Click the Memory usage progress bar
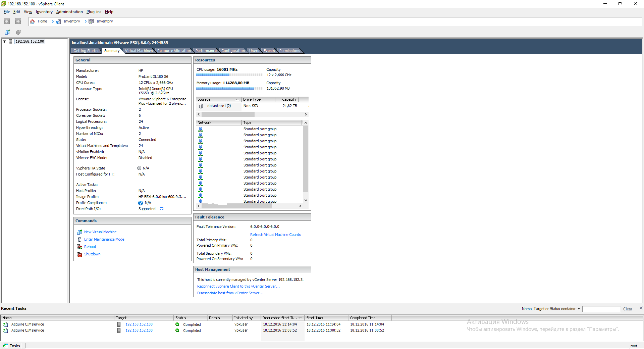The width and height of the screenshot is (644, 349). (x=229, y=89)
